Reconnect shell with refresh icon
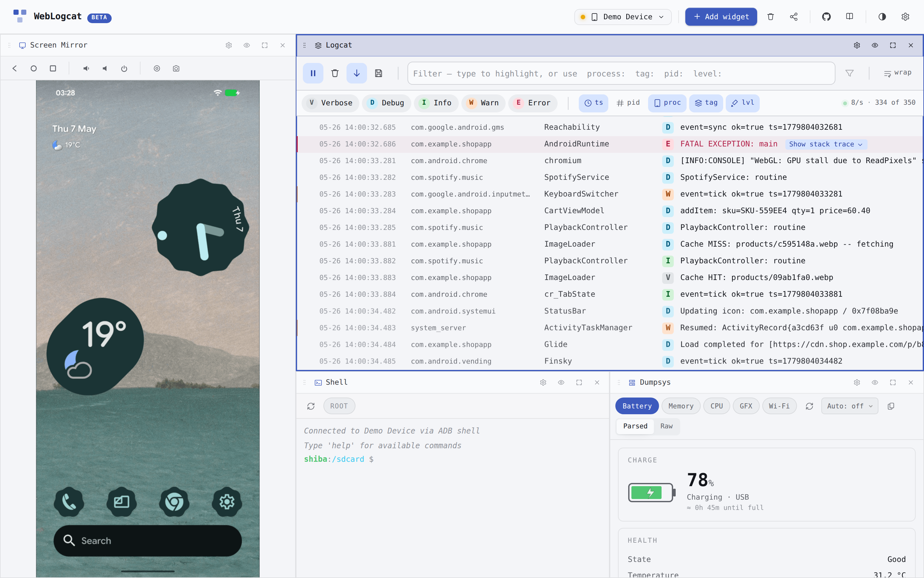 311,406
